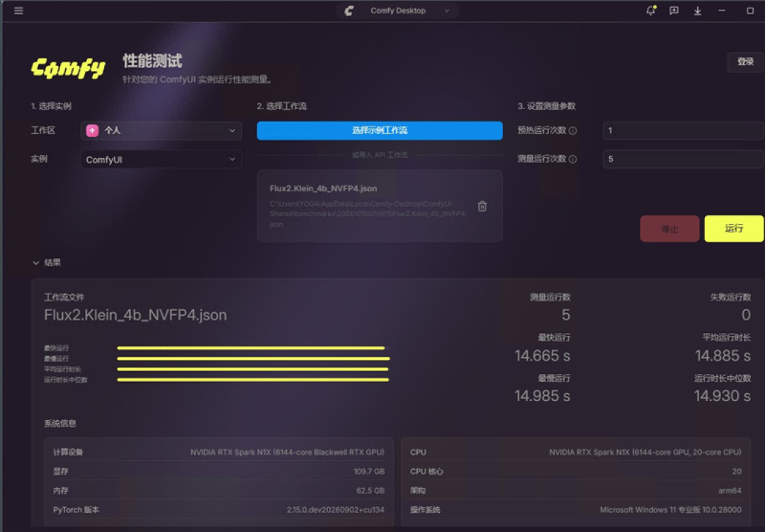Click the 架构 arm64 value

730,490
